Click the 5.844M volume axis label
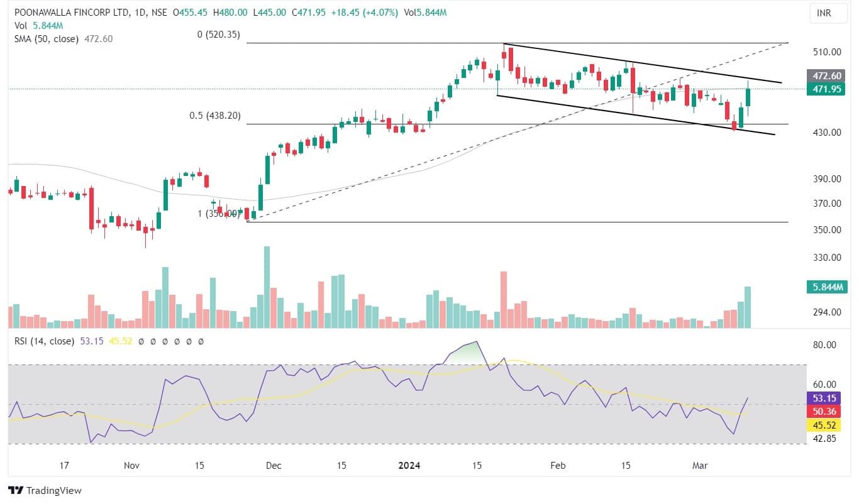The height and width of the screenshot is (504, 859). (x=826, y=287)
